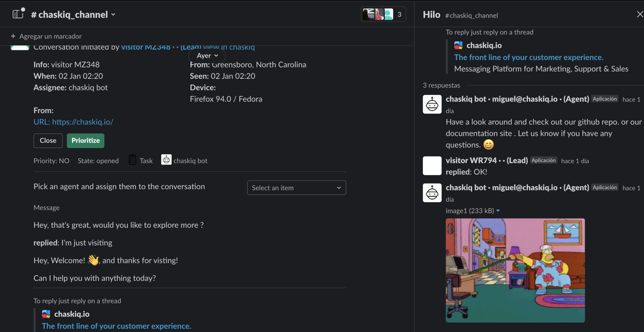644x332 pixels.
Task: Click the chaskiq.io logo icon in thread
Action: pos(458,45)
